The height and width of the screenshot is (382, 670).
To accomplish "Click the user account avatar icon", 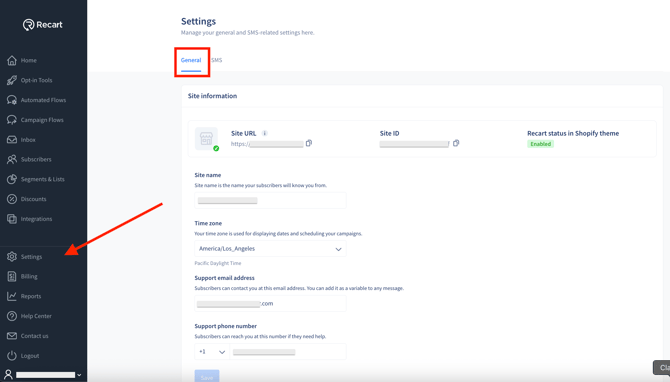I will [8, 375].
